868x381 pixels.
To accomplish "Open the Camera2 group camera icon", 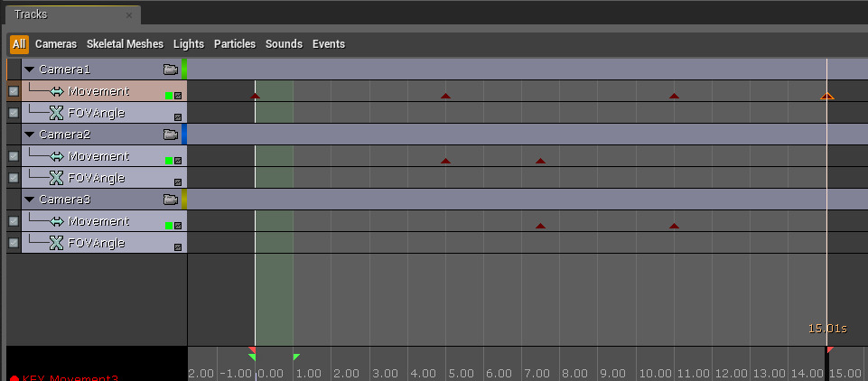I will click(171, 135).
